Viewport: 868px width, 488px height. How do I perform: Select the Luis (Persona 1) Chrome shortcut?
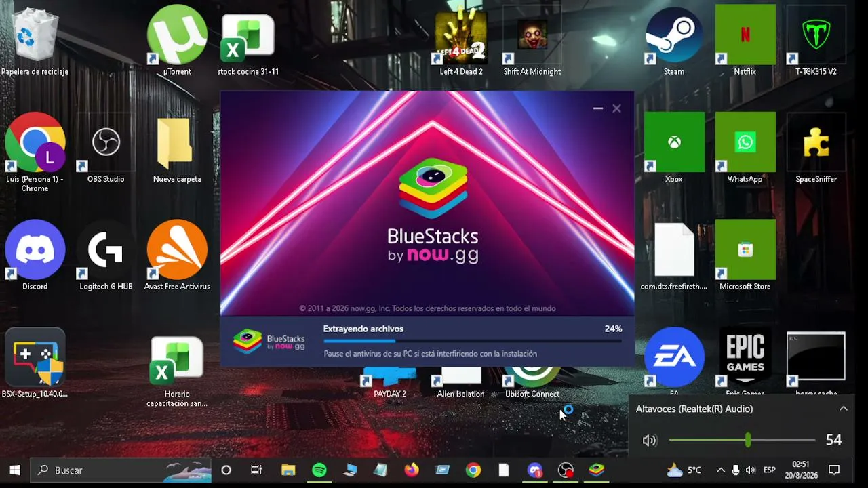[35, 152]
